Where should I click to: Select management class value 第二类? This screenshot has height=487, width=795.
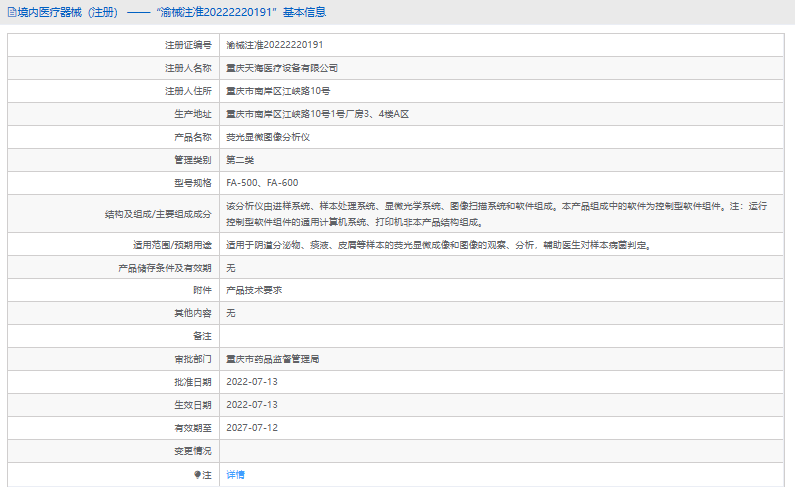(x=240, y=160)
